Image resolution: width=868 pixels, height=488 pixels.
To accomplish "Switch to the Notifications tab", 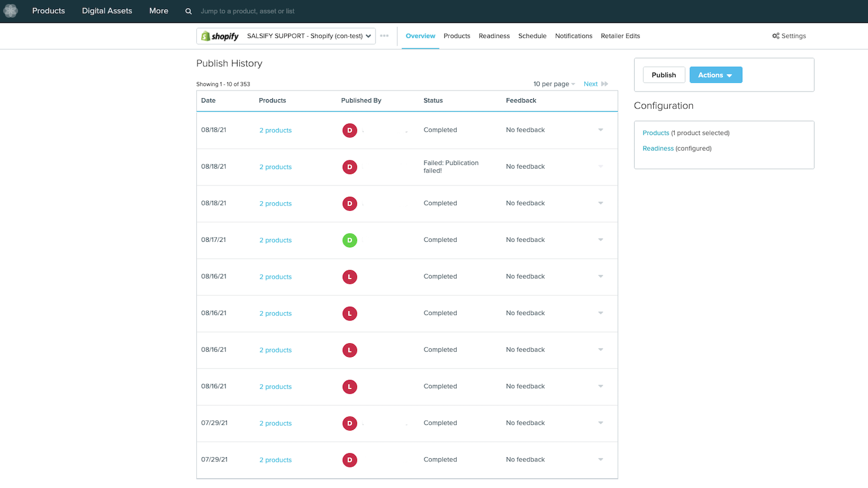I will click(573, 36).
